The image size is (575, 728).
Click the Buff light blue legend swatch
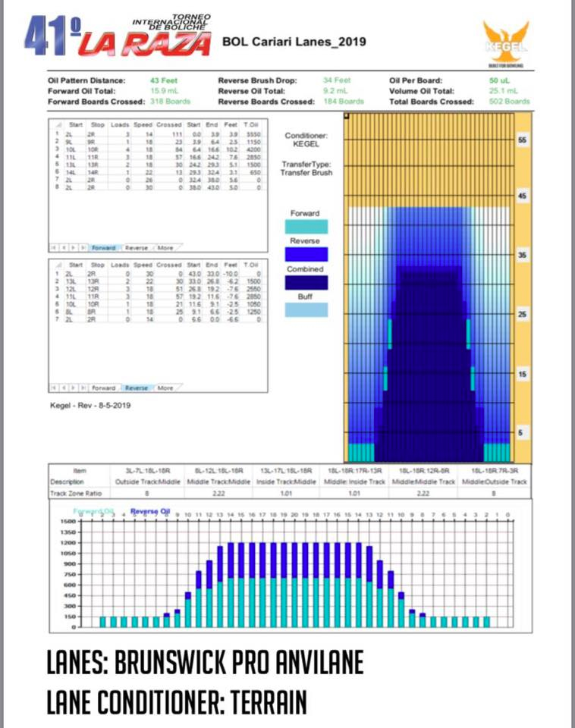306,310
